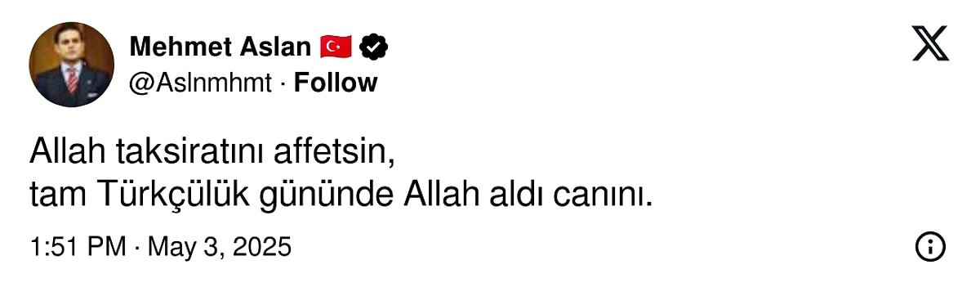Open the Twitter Ads info icon
Image resolution: width=980 pixels, height=296 pixels.
[x=930, y=246]
